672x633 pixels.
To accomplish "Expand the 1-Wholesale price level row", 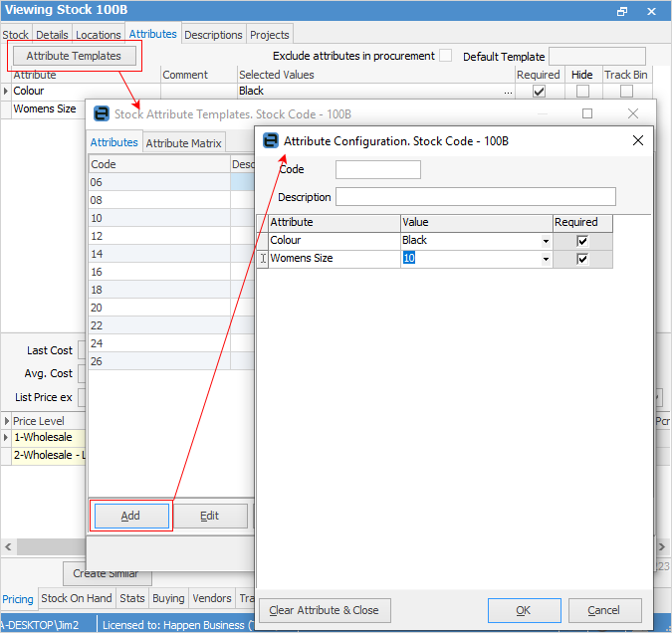I will tap(6, 438).
